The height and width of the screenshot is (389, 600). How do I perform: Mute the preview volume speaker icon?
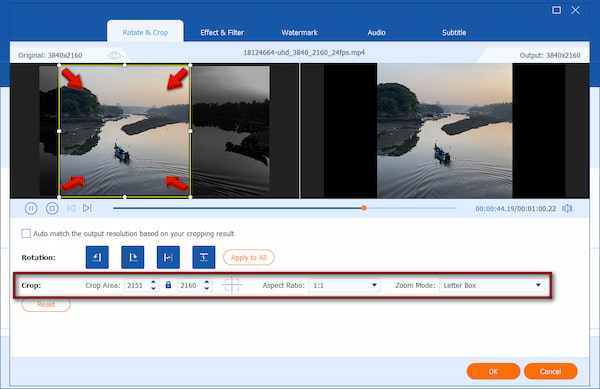click(567, 208)
